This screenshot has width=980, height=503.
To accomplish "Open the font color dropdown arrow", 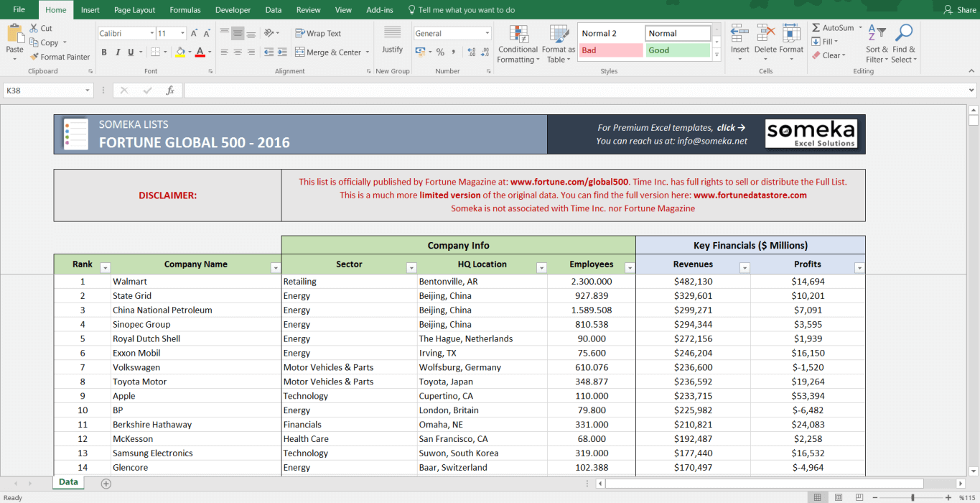I will point(209,52).
